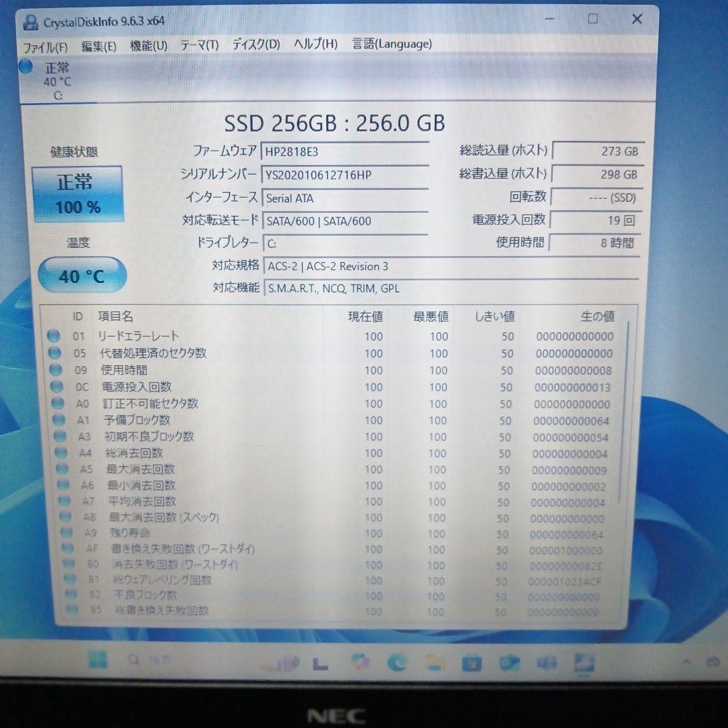Click the 正常 100% health status button
The height and width of the screenshot is (728, 728).
point(78,194)
